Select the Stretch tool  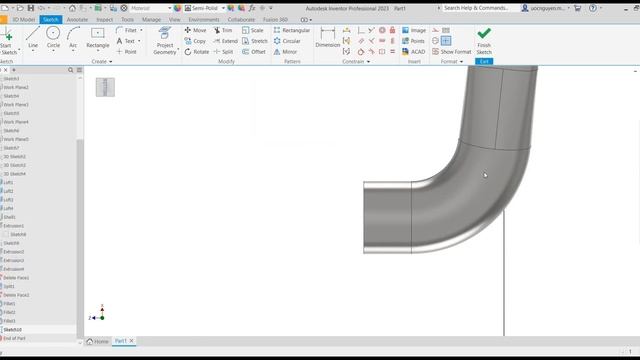pyautogui.click(x=255, y=41)
